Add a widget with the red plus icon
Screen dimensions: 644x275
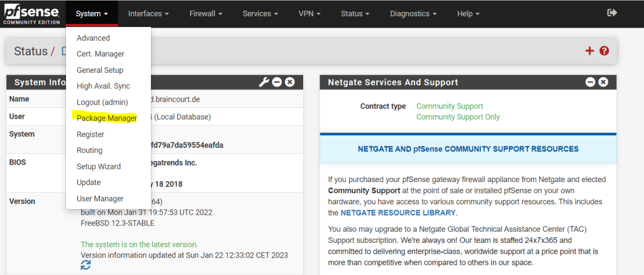[x=589, y=51]
